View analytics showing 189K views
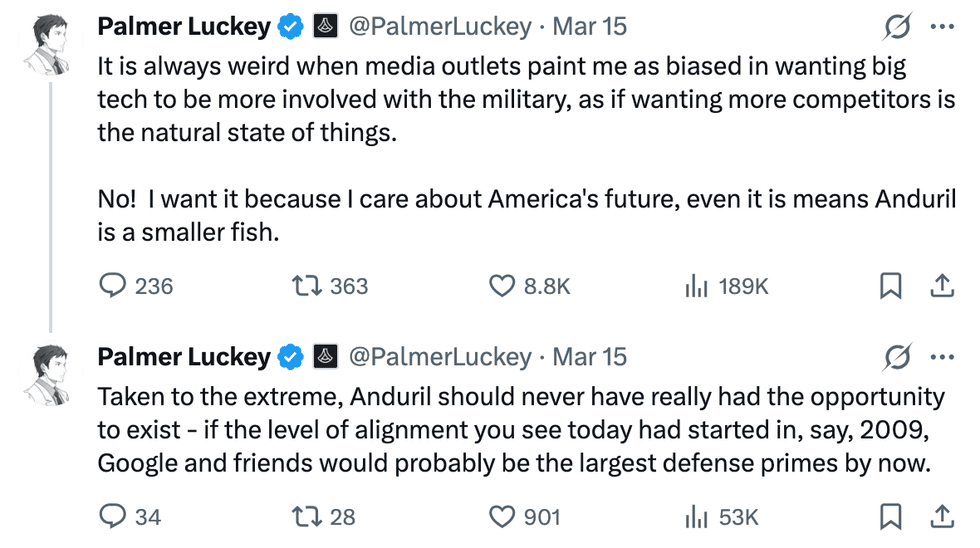Screen dimensions: 980x548 tap(697, 286)
